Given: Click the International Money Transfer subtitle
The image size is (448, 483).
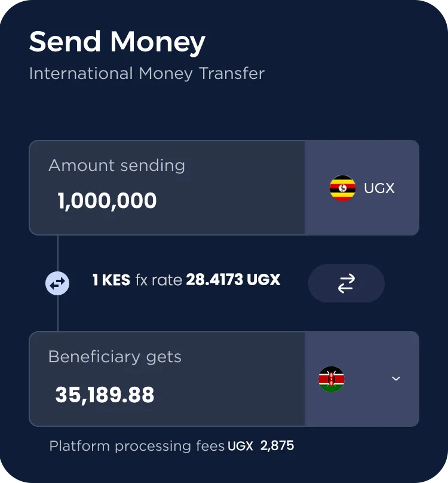Looking at the screenshot, I should [x=147, y=74].
